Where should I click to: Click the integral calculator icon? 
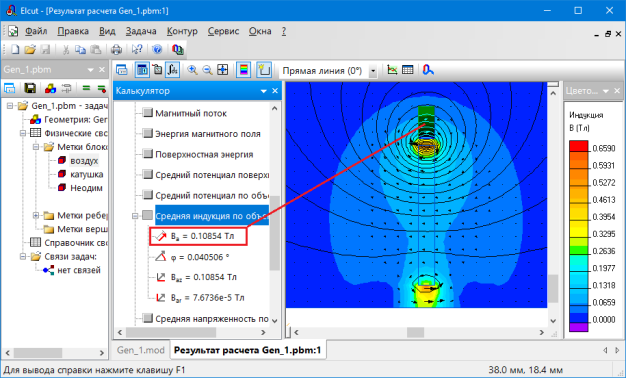[172, 70]
